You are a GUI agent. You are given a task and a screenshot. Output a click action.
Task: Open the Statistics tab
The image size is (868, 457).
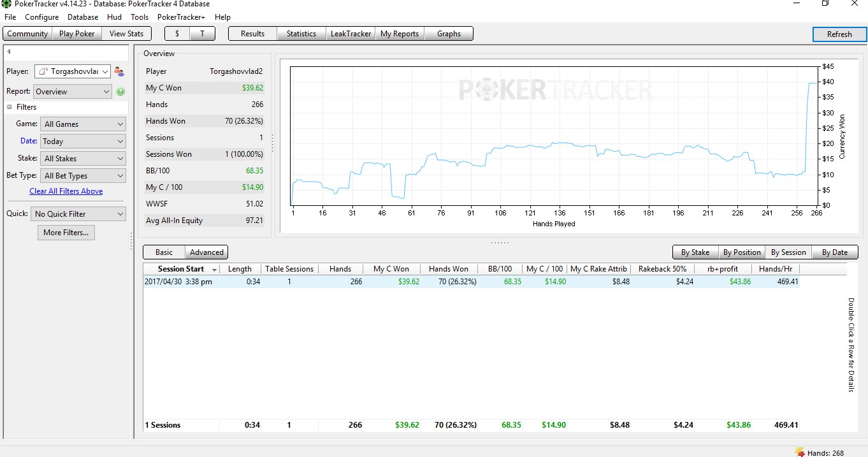pos(301,34)
